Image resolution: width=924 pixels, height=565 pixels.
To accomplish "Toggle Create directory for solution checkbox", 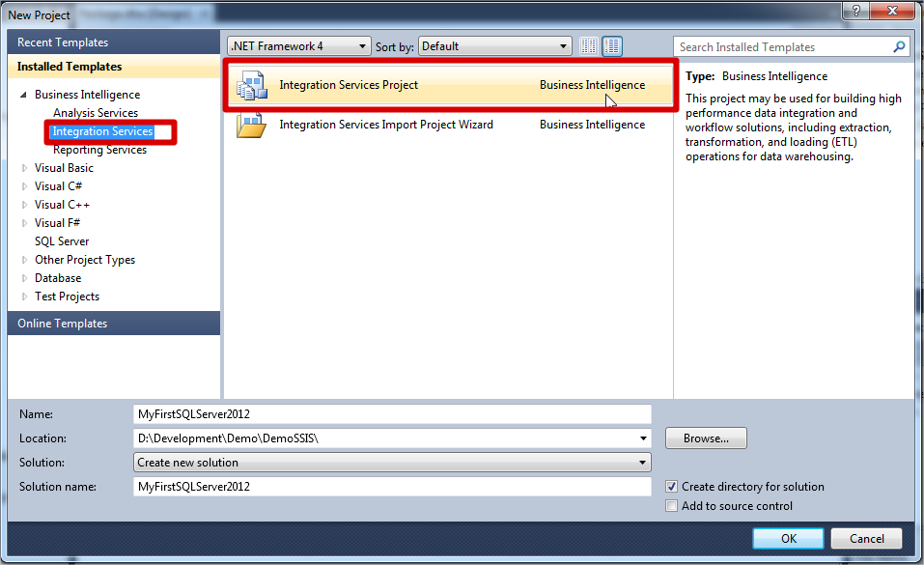I will click(x=672, y=487).
